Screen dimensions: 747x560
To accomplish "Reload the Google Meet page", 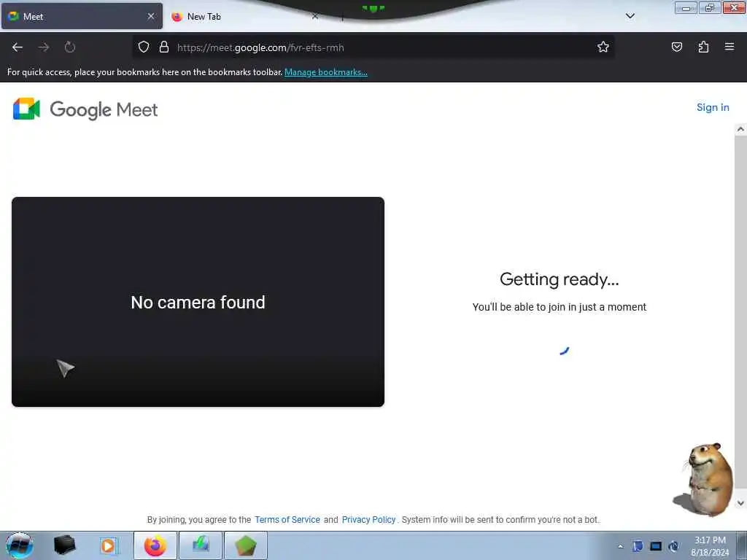I will [70, 47].
